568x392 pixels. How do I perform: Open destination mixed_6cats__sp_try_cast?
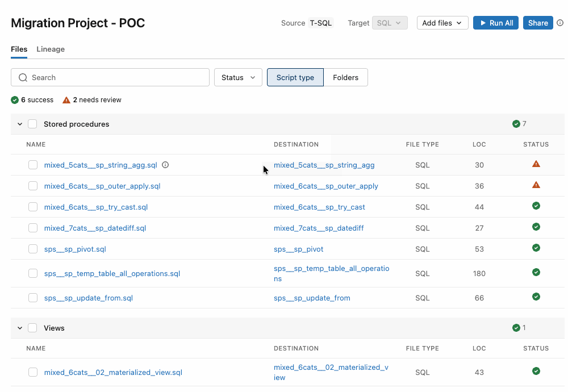click(x=319, y=207)
